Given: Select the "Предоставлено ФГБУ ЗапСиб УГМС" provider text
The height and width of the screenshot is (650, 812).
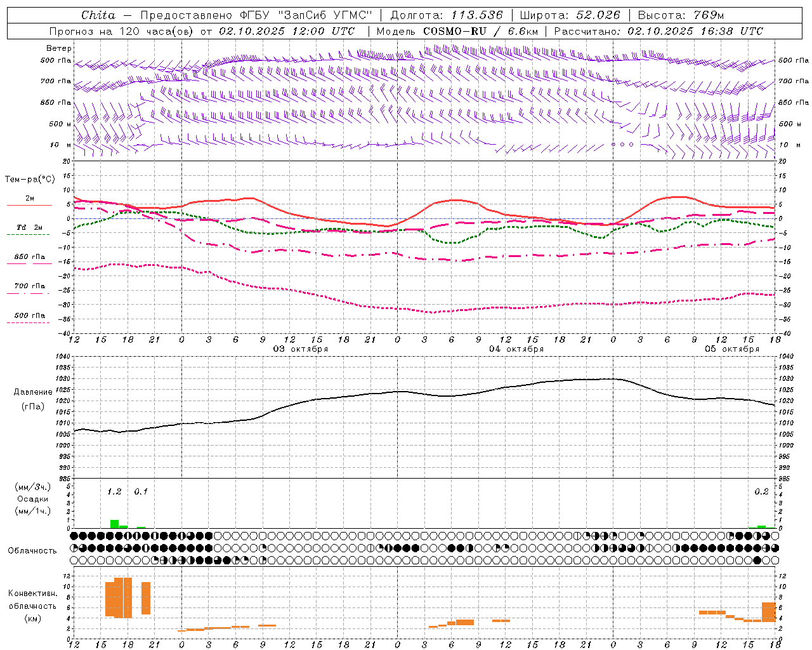Looking at the screenshot, I should [x=256, y=15].
